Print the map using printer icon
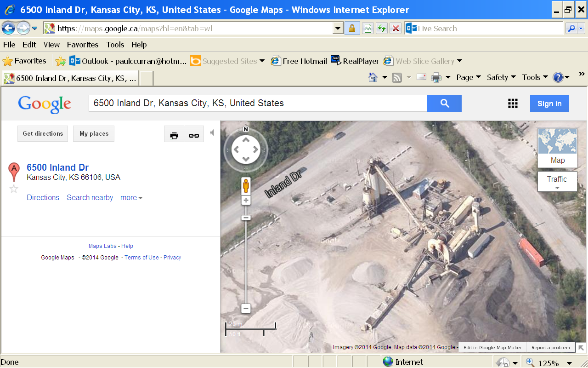Screen dimensions: 588x368 pos(174,135)
